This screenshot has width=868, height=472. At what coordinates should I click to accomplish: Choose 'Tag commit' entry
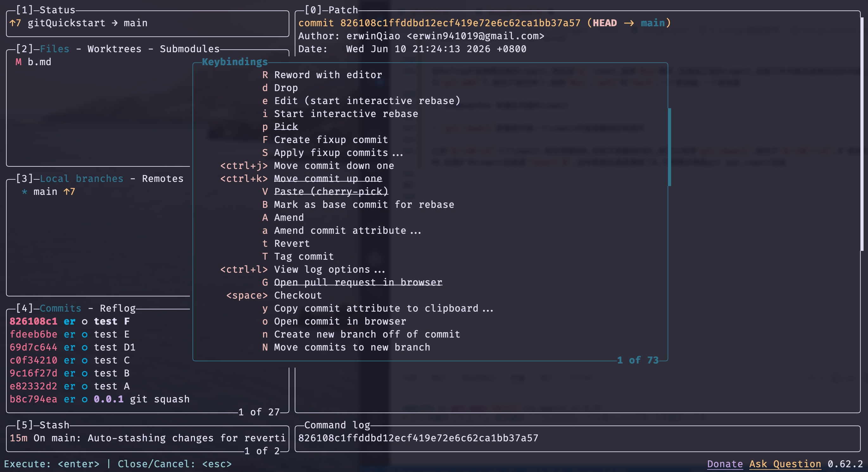tap(298, 257)
